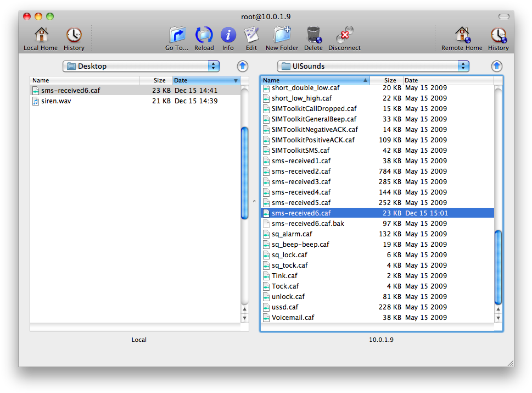The image size is (532, 393).
Task: Click the Local Home toolbar icon
Action: [40, 33]
